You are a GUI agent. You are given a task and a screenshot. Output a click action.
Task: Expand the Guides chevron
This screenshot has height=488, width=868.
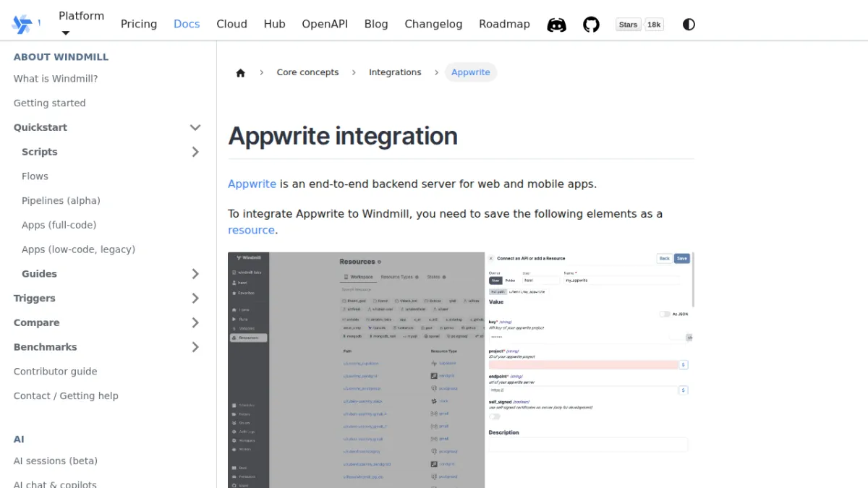(195, 274)
